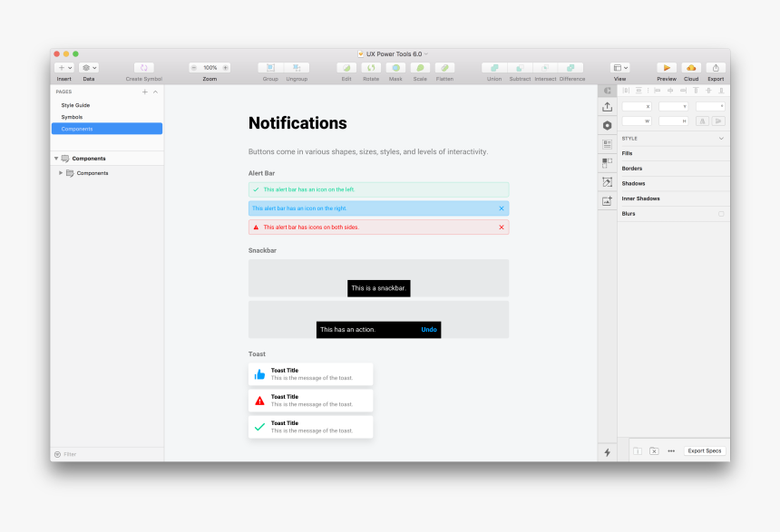Click the pencil frame icon in plugin sidebar
This screenshot has width=780, height=532.
(608, 182)
